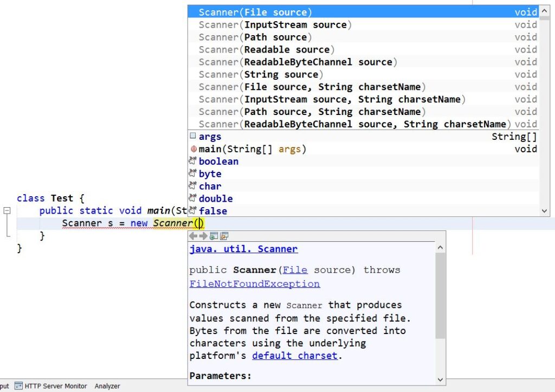
Task: Select the Analyzer tab in status bar
Action: pos(106,386)
